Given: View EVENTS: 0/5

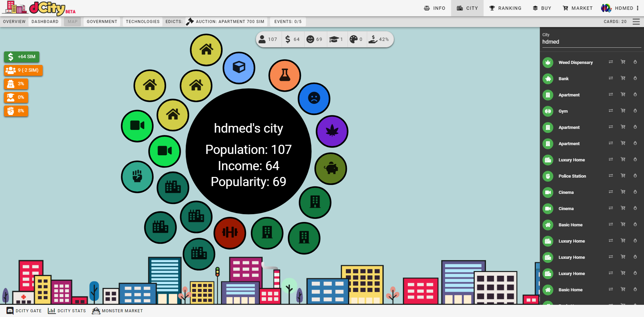Looking at the screenshot, I should point(288,22).
